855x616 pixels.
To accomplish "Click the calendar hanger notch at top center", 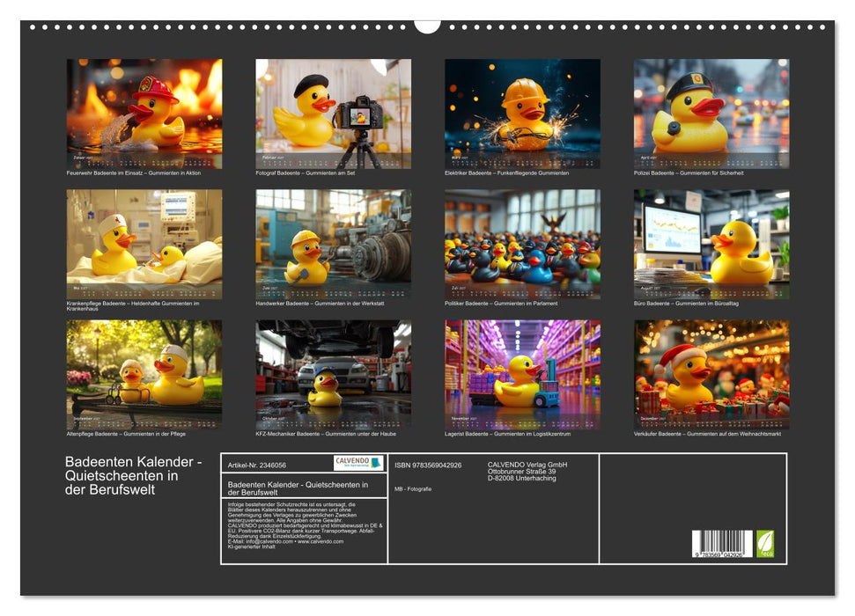I will point(428,26).
